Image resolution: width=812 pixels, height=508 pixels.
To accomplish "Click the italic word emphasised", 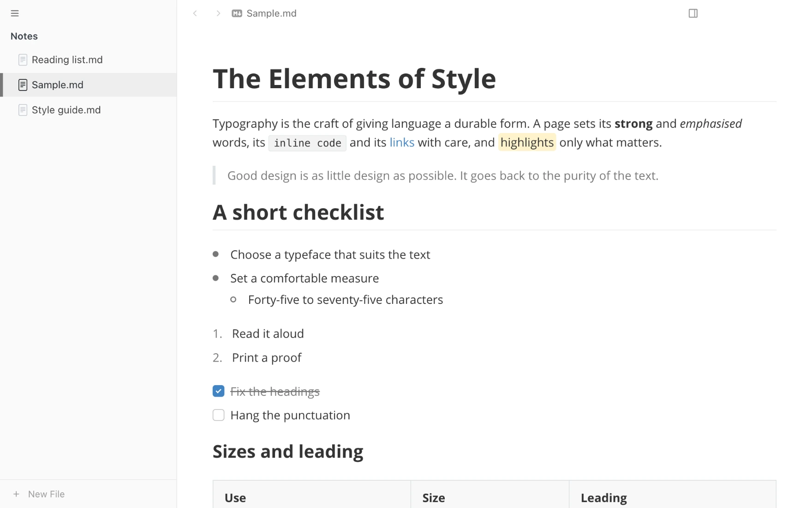I will tap(710, 124).
